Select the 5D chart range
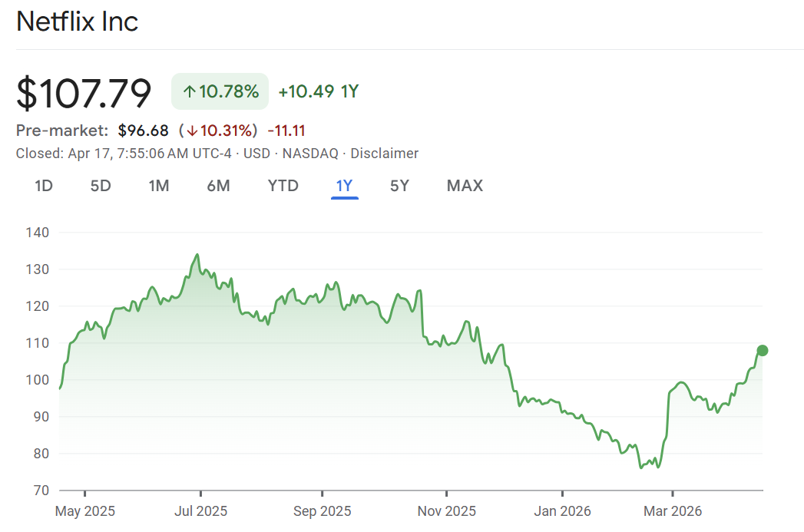 [101, 186]
